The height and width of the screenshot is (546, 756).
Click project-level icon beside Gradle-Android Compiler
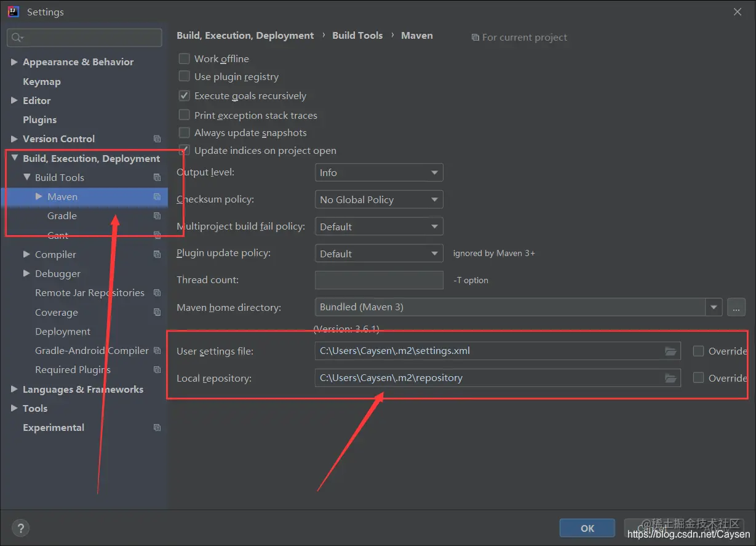(x=157, y=351)
